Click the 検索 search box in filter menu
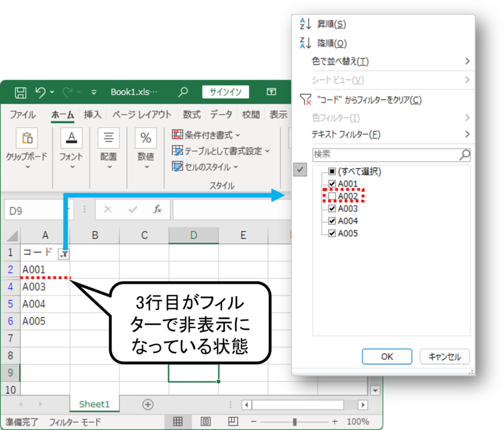 pyautogui.click(x=386, y=154)
